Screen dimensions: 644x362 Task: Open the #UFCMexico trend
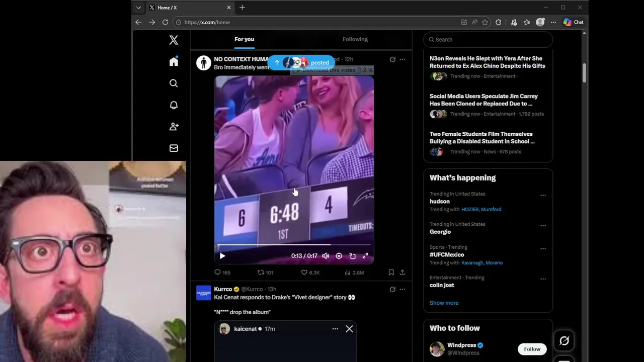coord(447,254)
